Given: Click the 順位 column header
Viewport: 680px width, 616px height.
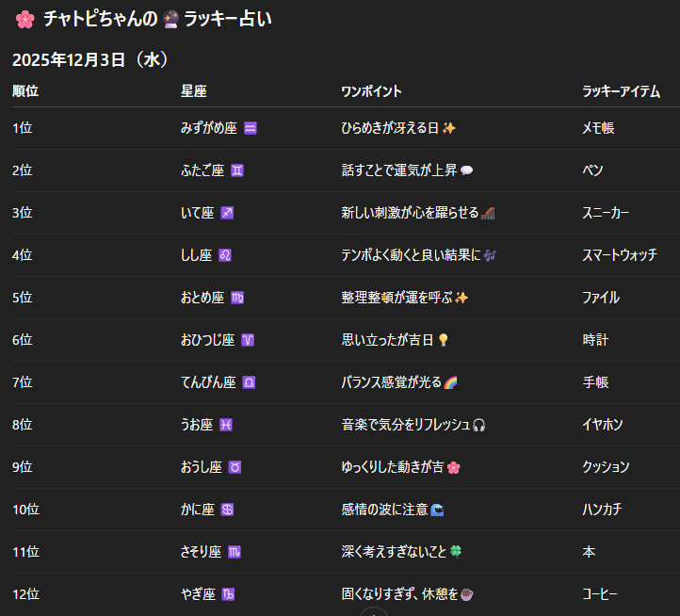Looking at the screenshot, I should click(25, 91).
